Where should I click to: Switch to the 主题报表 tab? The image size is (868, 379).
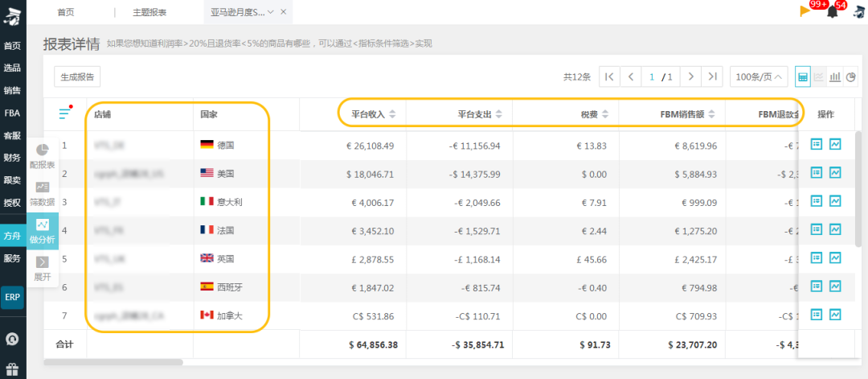tap(149, 12)
